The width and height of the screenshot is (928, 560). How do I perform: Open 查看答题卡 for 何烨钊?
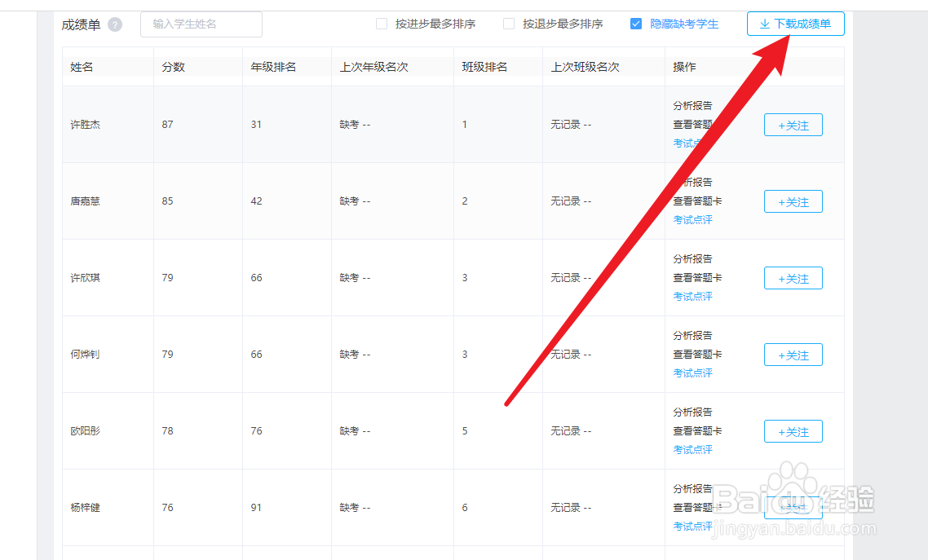(x=697, y=355)
